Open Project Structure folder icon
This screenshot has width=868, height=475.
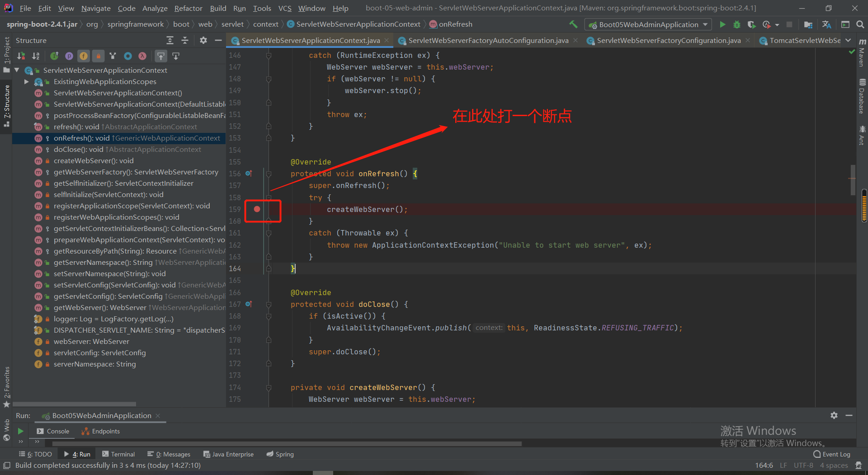[x=808, y=24]
